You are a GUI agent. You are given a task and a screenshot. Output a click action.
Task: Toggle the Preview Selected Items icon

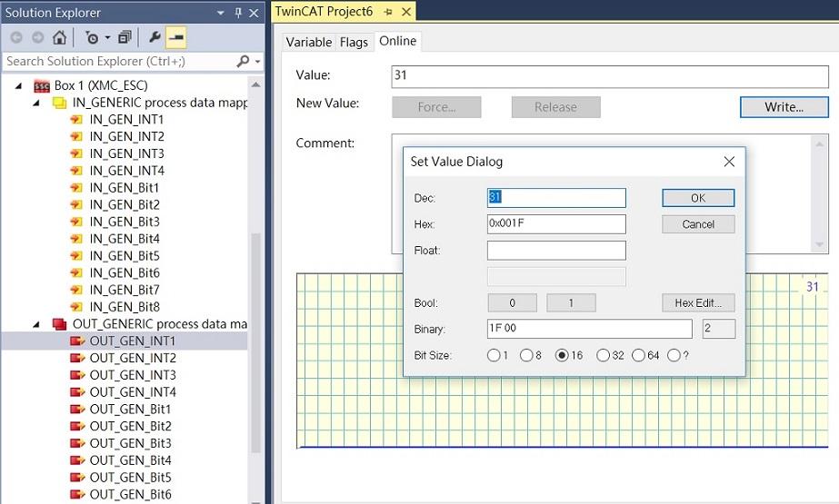pos(176,38)
